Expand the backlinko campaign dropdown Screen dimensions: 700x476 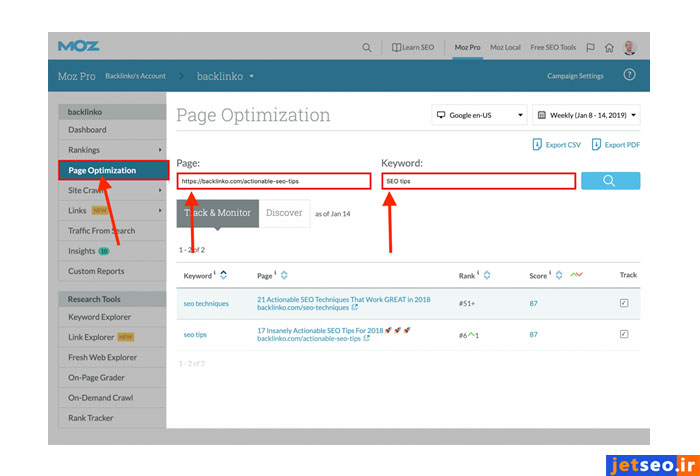click(x=252, y=76)
